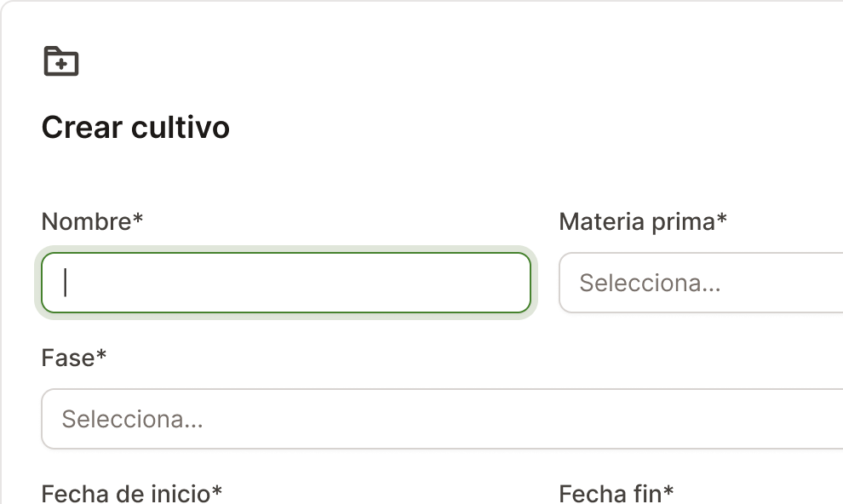Open the Materia prima dropdown
The image size is (843, 504).
(x=700, y=283)
